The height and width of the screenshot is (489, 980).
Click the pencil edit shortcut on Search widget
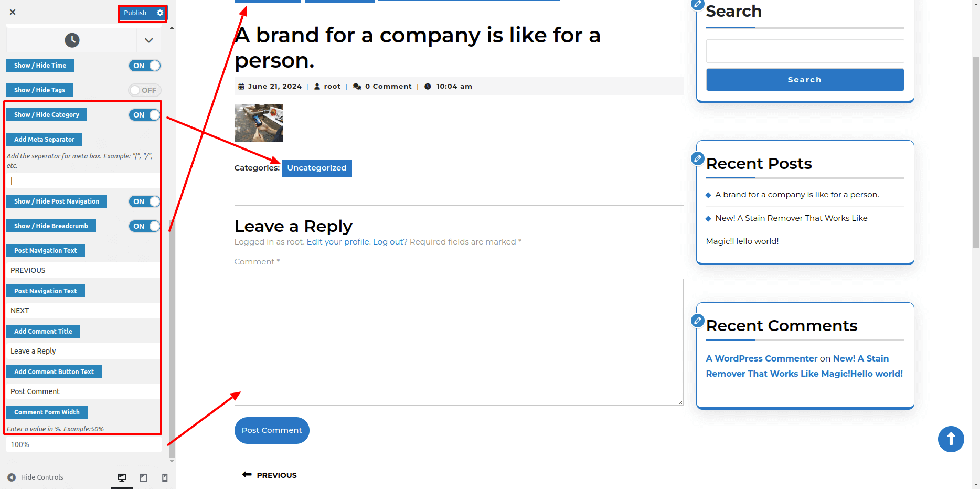697,5
